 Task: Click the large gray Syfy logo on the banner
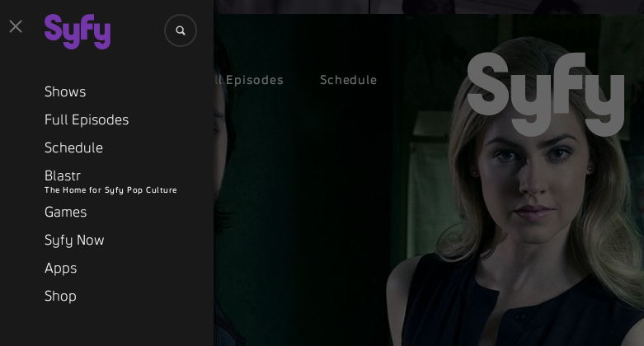click(546, 94)
